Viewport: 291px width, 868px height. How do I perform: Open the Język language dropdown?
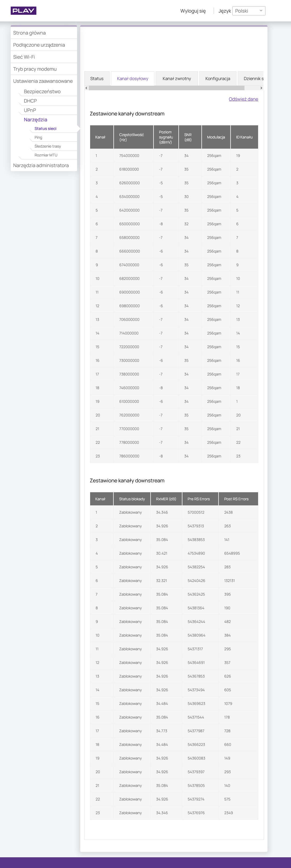point(249,11)
